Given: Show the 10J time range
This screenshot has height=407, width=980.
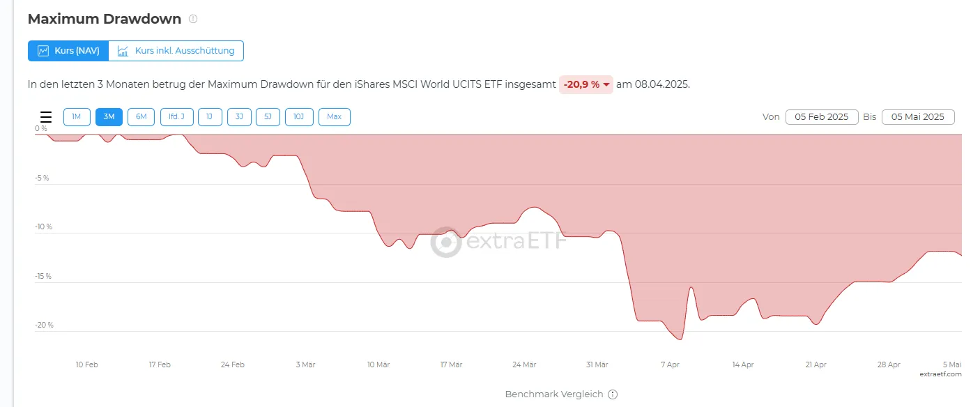Looking at the screenshot, I should 299,117.
